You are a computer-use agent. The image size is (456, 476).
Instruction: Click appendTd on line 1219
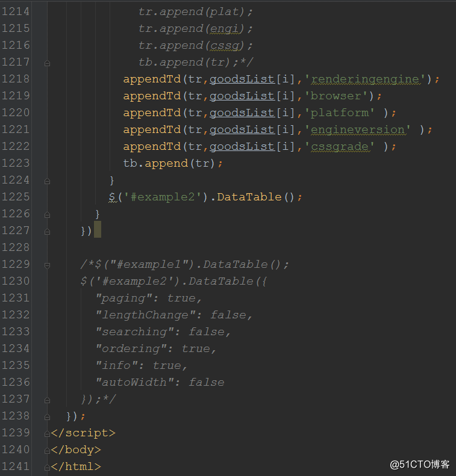click(152, 96)
